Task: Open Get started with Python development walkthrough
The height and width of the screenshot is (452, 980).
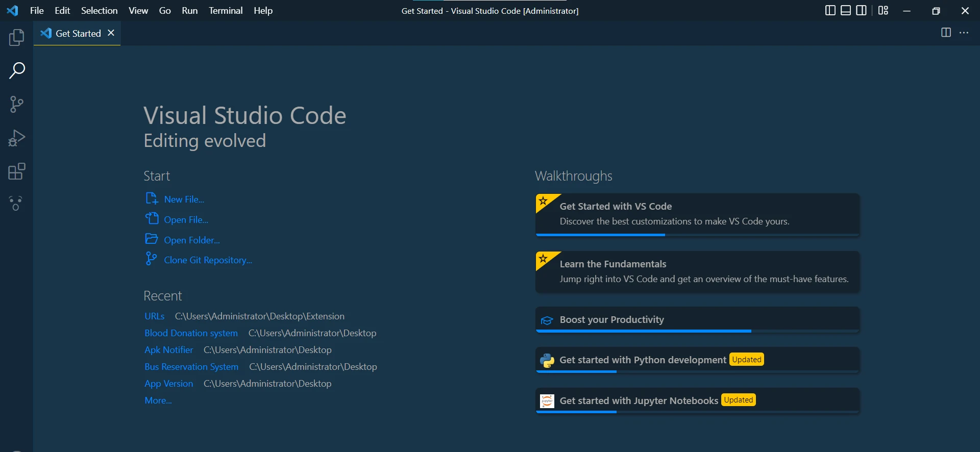Action: coord(697,360)
